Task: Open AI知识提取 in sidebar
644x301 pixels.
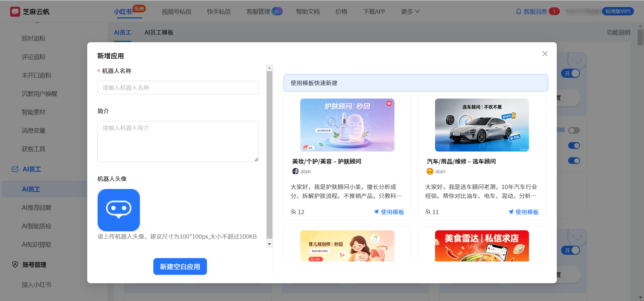Action: [37, 244]
